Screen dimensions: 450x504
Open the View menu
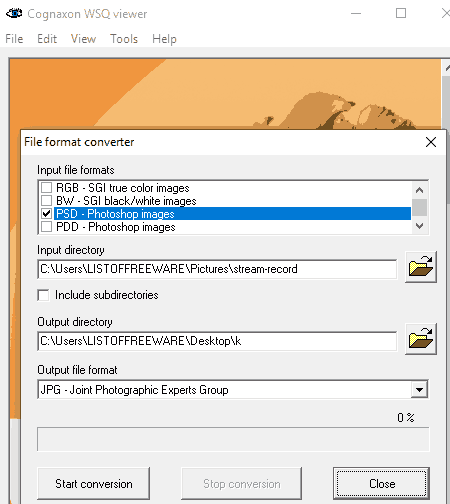(x=83, y=39)
